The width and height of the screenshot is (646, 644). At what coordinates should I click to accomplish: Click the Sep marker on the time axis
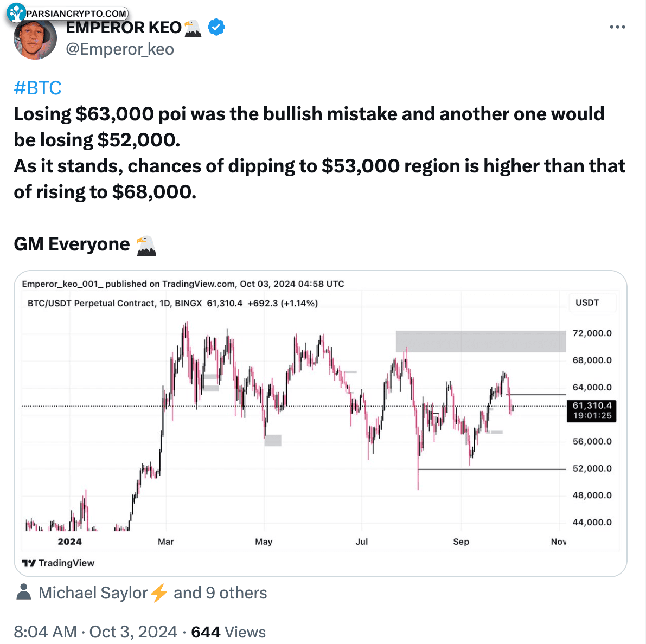coord(461,542)
